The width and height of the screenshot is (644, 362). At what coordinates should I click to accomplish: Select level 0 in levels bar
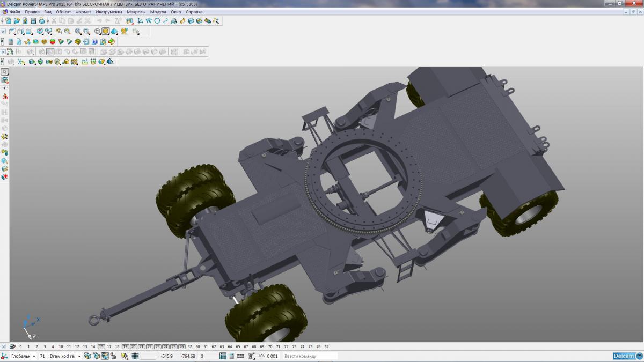[x=20, y=346]
